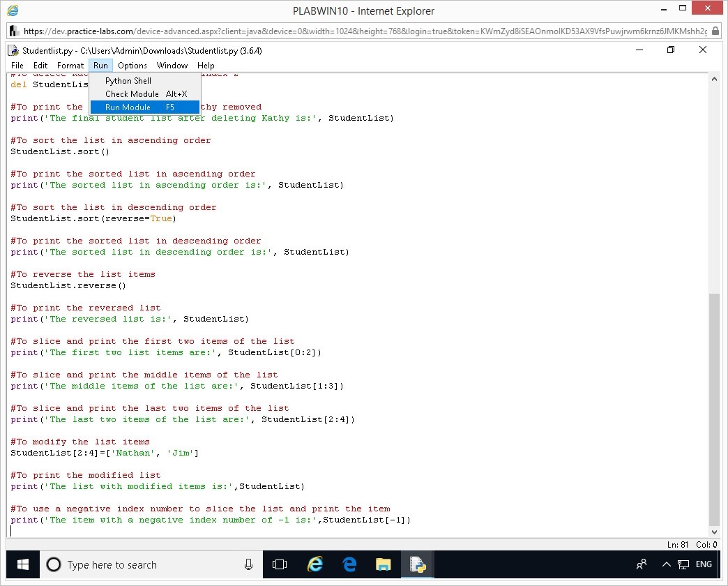Click the ENG language indicator
728x586 pixels.
click(704, 564)
